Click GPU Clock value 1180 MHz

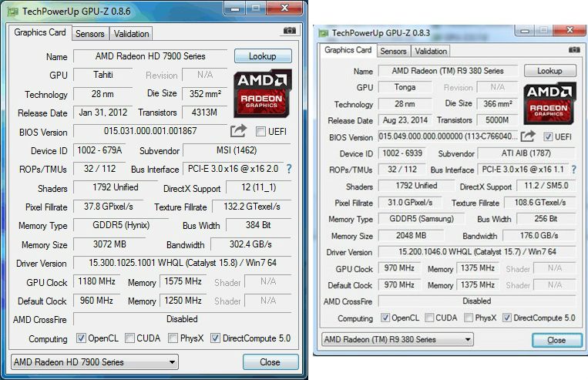(x=97, y=281)
